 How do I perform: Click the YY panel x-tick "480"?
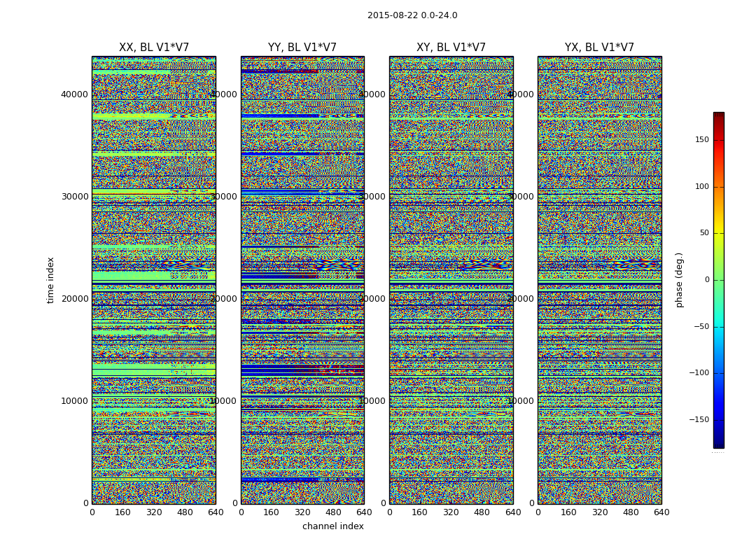pyautogui.click(x=333, y=512)
